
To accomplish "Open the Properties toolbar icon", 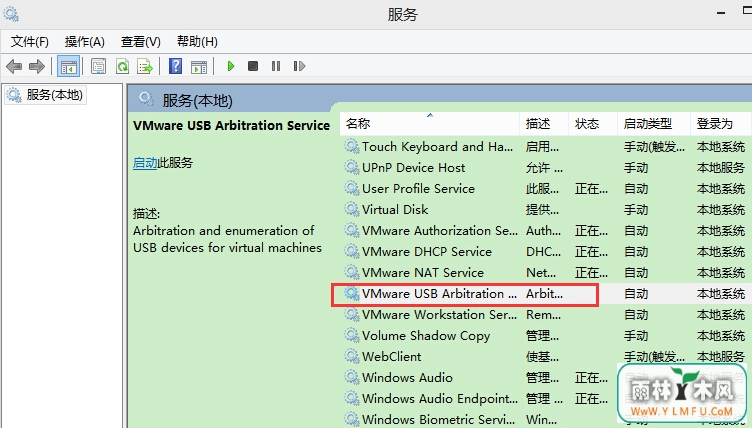I will [x=98, y=66].
